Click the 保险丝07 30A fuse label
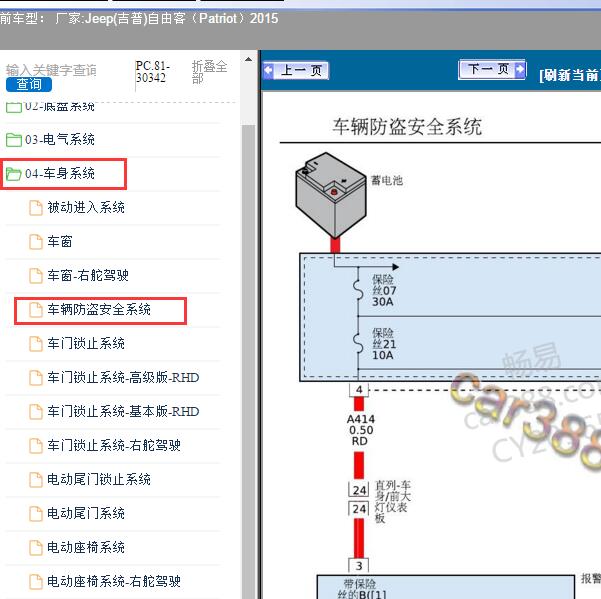The image size is (601, 599). coord(384,290)
